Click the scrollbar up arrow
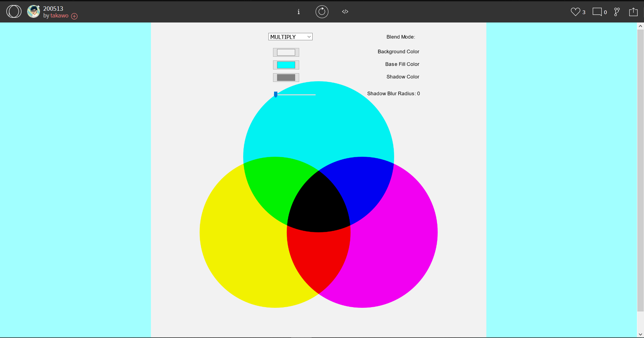Screen dimensions: 644x338 [640, 26]
